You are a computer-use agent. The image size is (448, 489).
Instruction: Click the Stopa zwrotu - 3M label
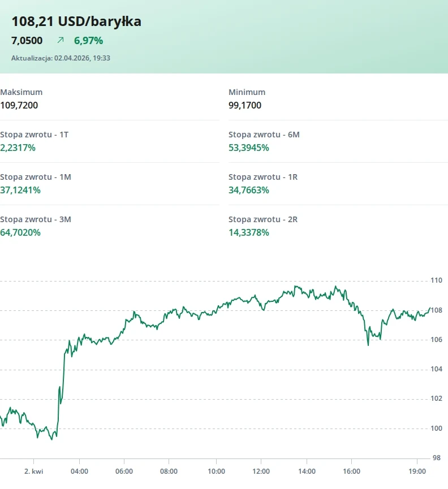coord(36,219)
